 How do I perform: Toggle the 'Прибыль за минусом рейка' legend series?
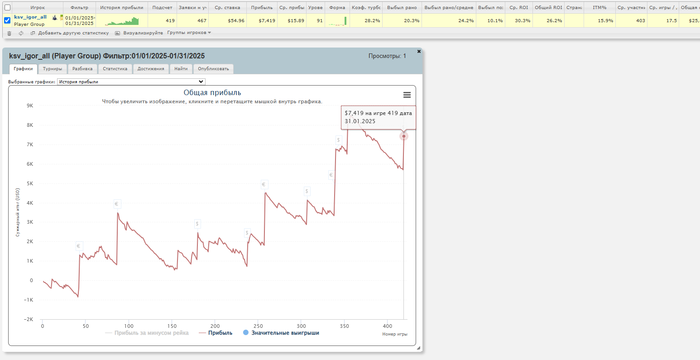click(x=147, y=333)
